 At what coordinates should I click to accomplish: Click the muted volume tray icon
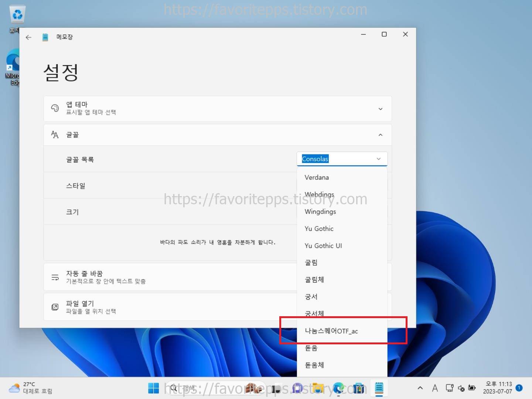click(x=461, y=388)
